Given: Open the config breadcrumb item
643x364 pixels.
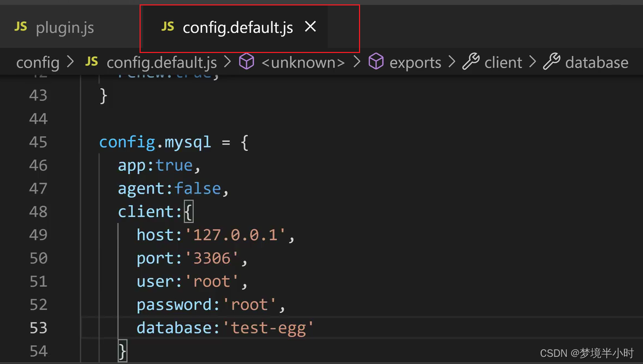Looking at the screenshot, I should [37, 62].
